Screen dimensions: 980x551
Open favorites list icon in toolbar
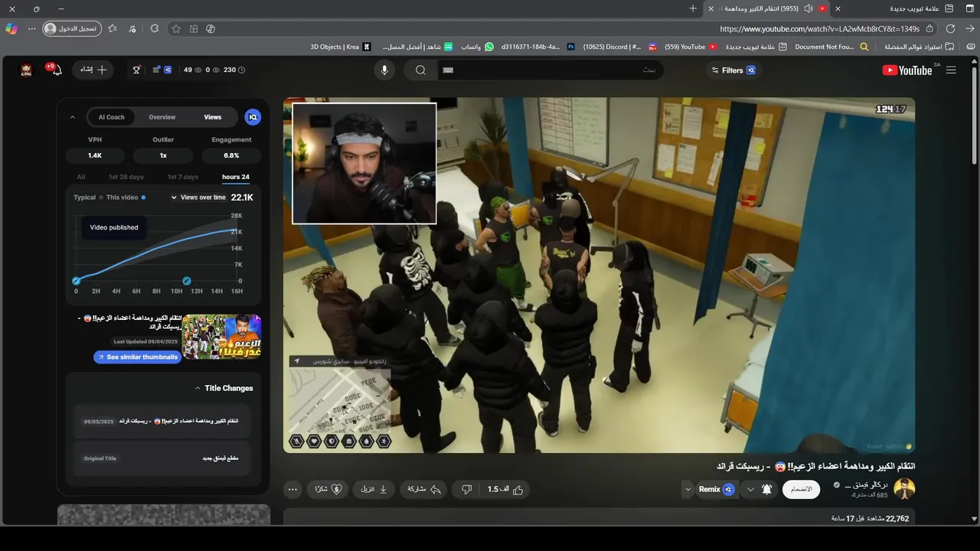point(113,29)
